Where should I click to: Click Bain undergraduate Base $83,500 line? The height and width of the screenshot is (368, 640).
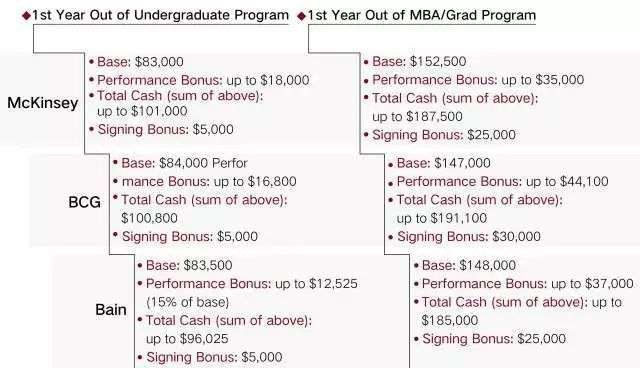coord(189,265)
